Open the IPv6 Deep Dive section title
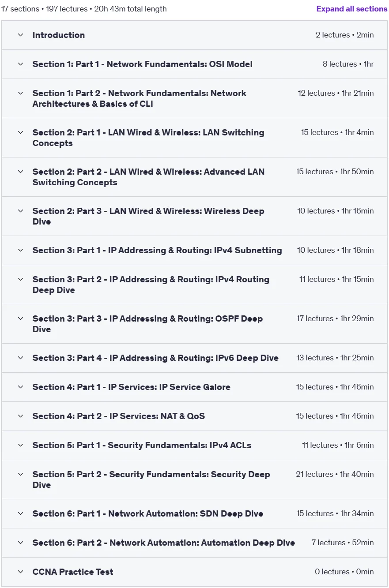389x588 pixels. coord(155,358)
